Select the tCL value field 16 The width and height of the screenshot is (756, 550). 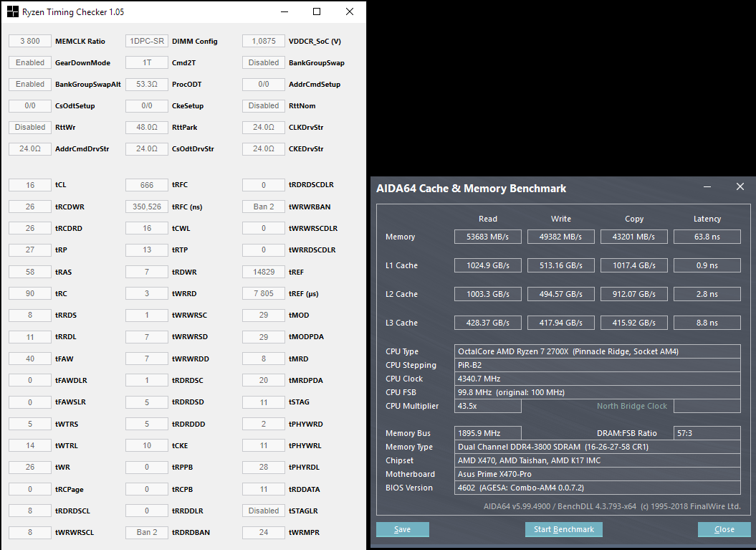tap(30, 185)
